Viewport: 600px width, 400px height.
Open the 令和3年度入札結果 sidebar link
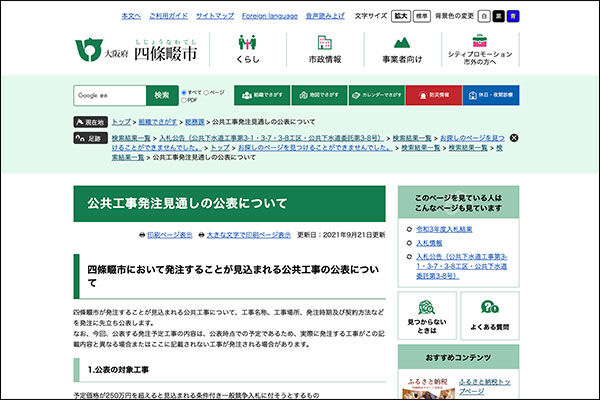pos(444,229)
